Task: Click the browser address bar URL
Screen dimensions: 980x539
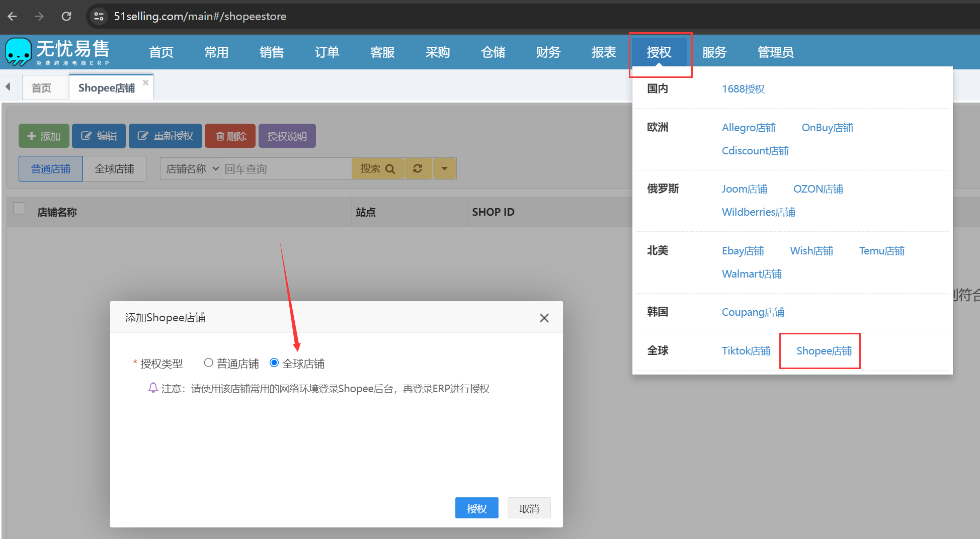Action: (x=200, y=16)
